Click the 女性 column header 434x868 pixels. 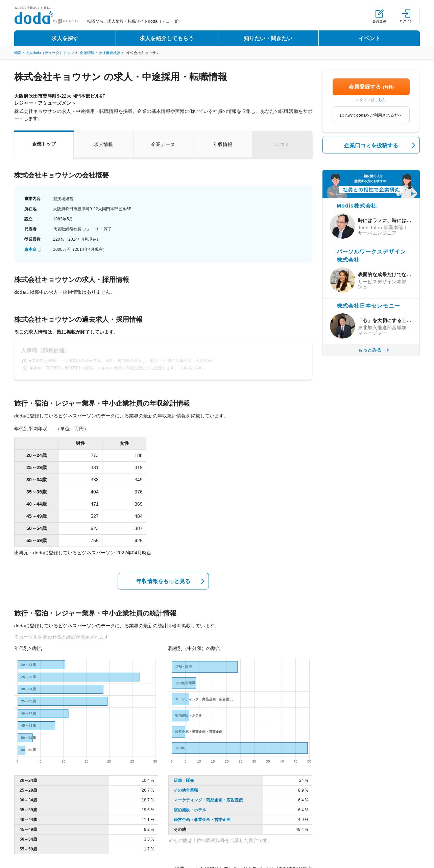coord(124,443)
